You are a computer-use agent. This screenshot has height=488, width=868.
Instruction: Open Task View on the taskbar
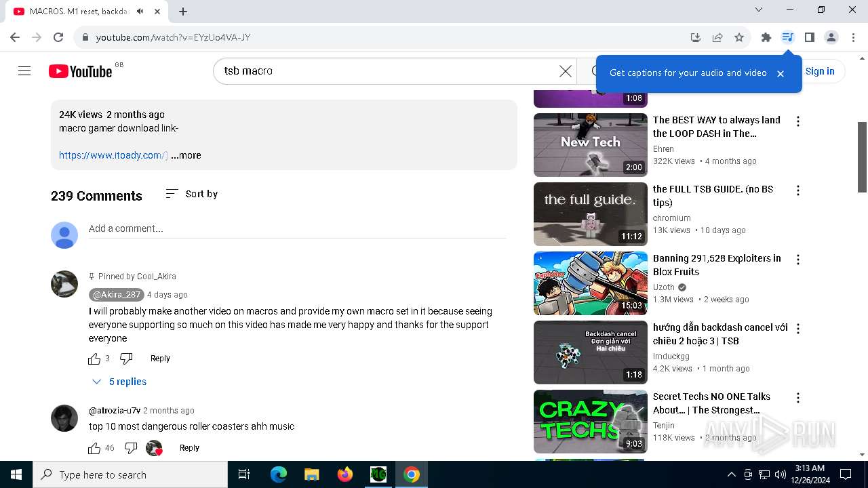pos(244,474)
